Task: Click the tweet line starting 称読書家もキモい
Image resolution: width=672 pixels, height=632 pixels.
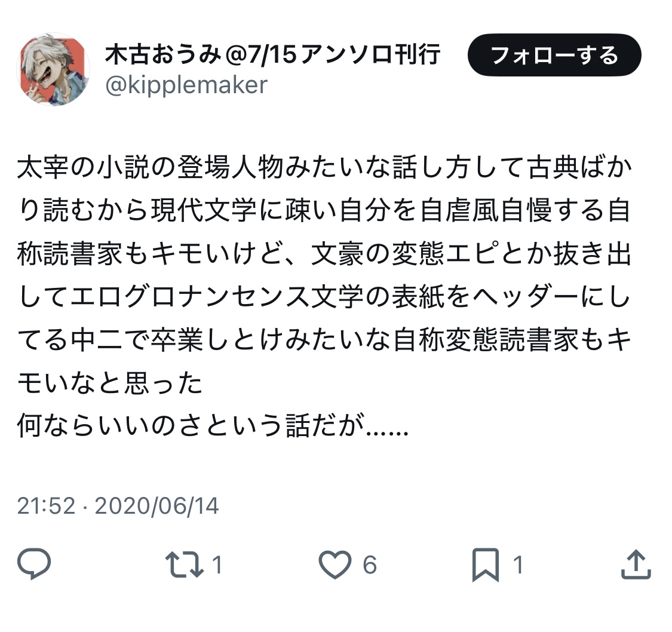Action: click(x=324, y=253)
